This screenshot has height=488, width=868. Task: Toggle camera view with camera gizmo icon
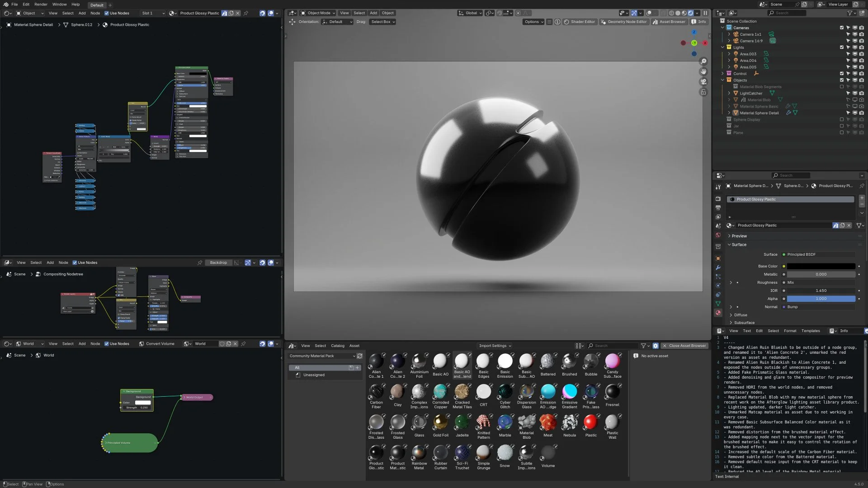703,82
